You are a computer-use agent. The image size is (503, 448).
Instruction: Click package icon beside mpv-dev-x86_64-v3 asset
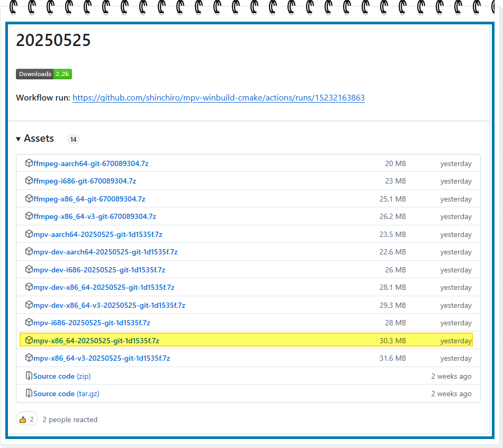click(29, 305)
